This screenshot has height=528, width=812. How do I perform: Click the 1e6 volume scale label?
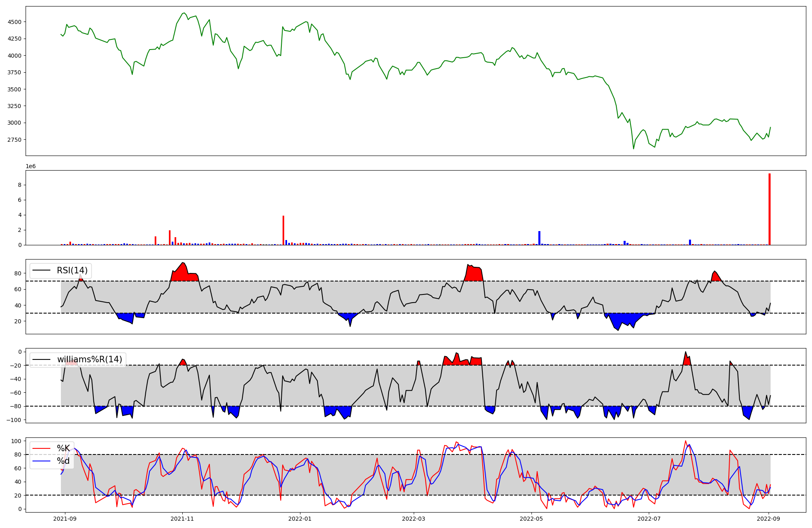click(x=31, y=167)
